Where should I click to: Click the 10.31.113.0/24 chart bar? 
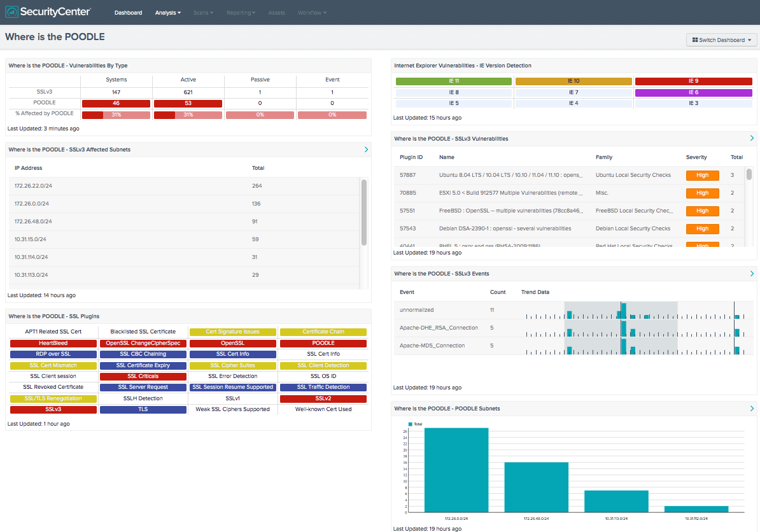[616, 501]
